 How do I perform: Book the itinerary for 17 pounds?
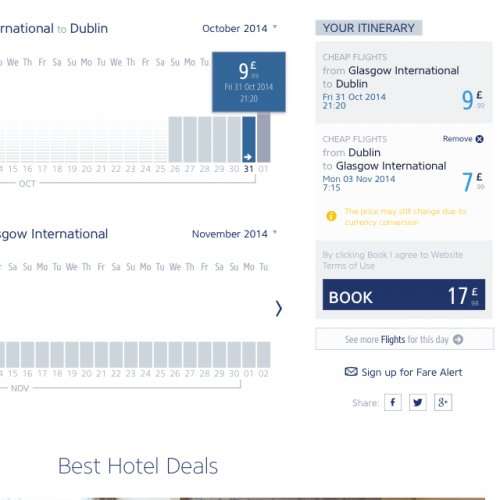(404, 295)
